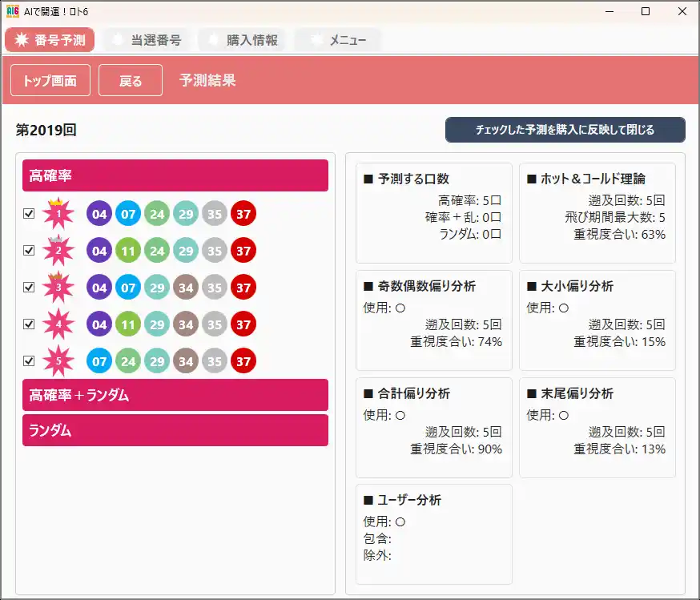Click the silver crown rank 2 badge
The width and height of the screenshot is (700, 600).
(58, 251)
